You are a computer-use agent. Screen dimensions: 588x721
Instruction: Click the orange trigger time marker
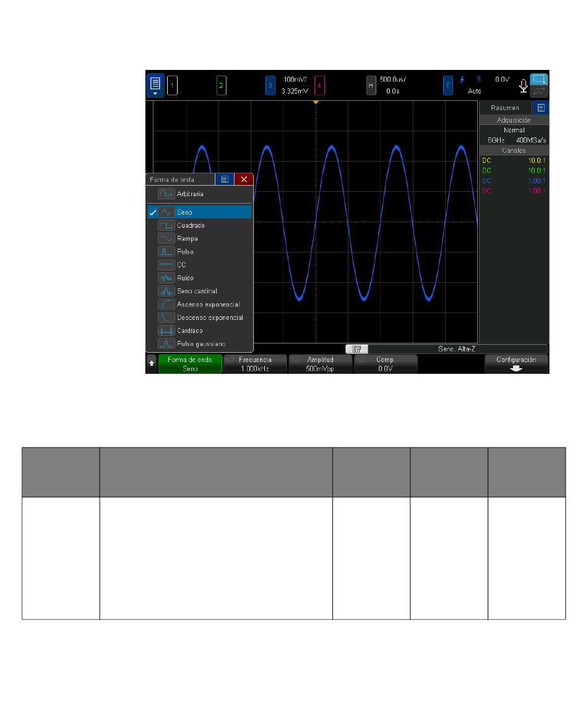point(316,102)
